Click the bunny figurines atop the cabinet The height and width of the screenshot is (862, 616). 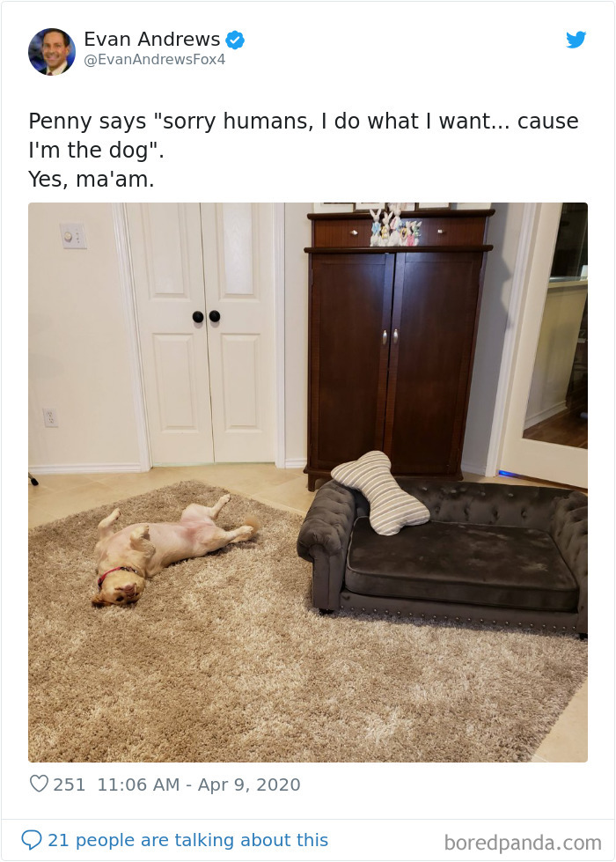pos(394,226)
